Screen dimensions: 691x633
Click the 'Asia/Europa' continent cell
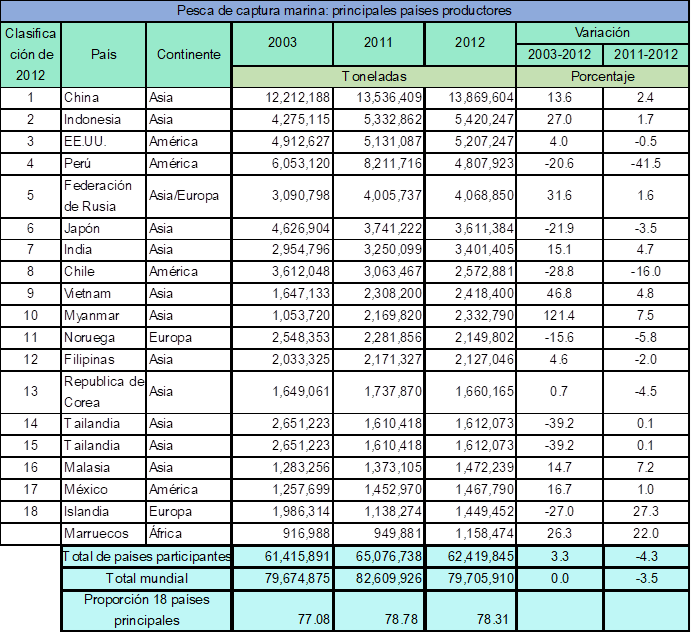coord(189,196)
